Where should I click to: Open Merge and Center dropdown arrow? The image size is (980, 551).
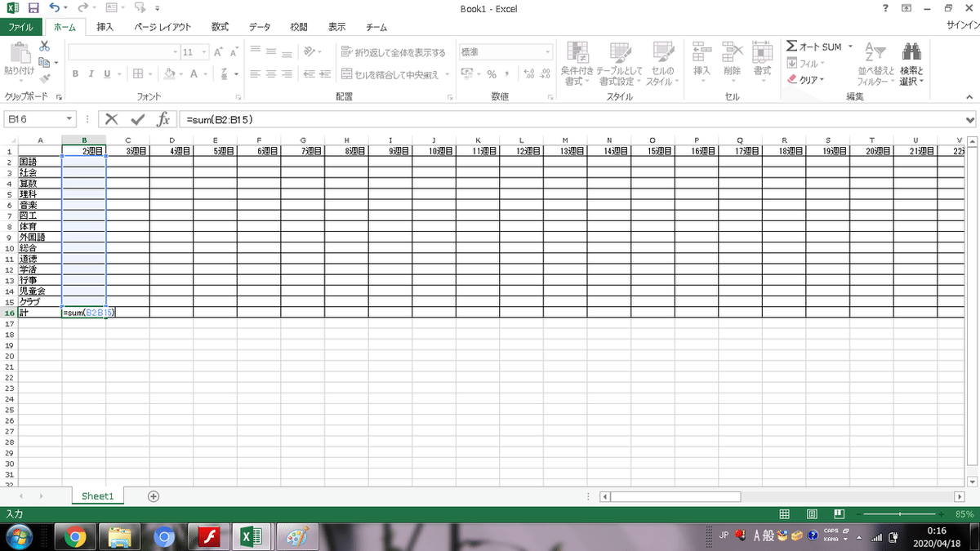448,74
